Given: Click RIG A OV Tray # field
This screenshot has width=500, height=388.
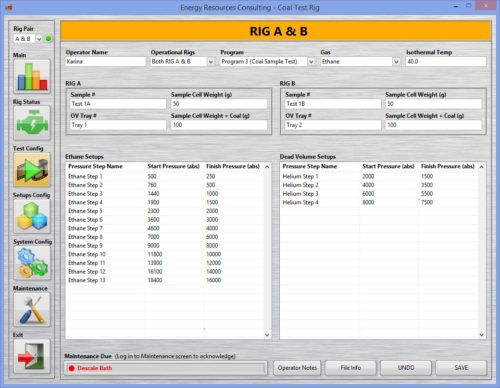Looking at the screenshot, I should pos(118,125).
